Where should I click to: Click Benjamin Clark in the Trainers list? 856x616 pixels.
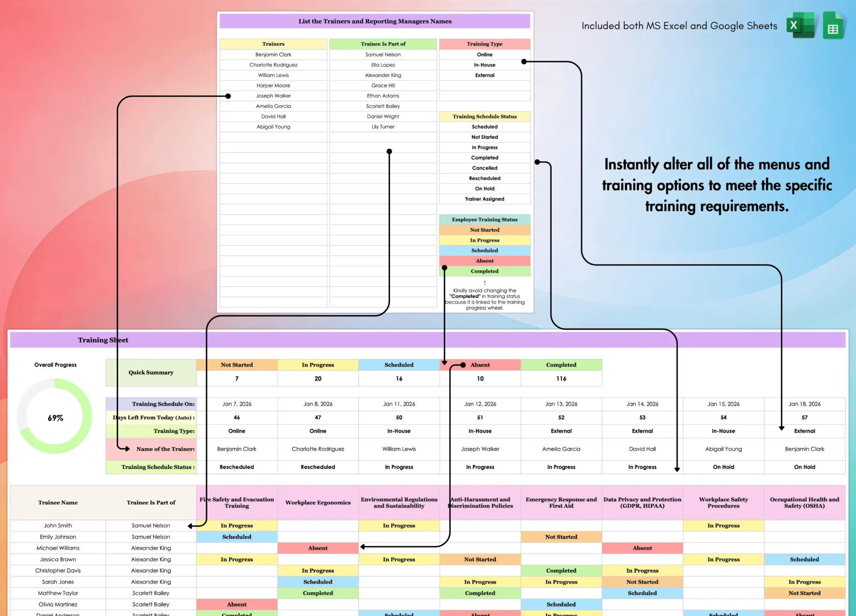pyautogui.click(x=273, y=54)
